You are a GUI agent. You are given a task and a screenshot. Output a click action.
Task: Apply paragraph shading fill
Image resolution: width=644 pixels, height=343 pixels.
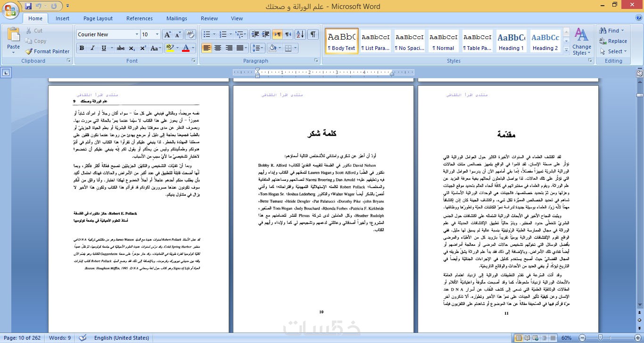pos(272,48)
